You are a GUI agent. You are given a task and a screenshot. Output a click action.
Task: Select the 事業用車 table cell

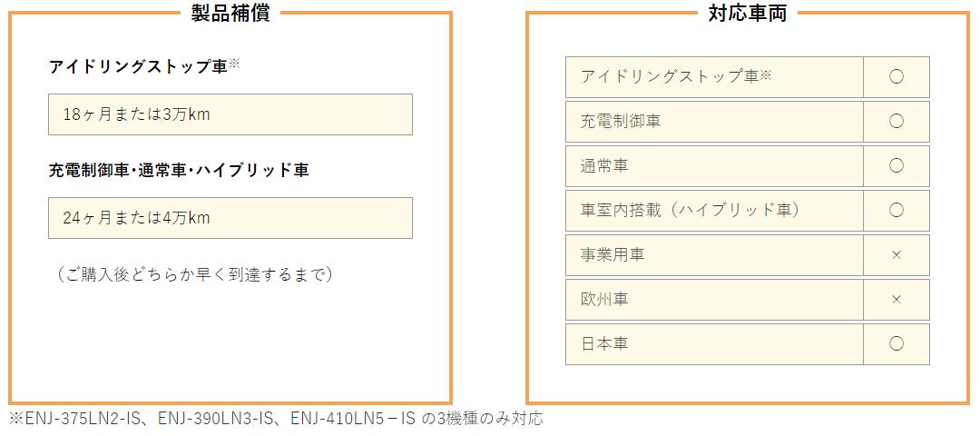coord(714,255)
